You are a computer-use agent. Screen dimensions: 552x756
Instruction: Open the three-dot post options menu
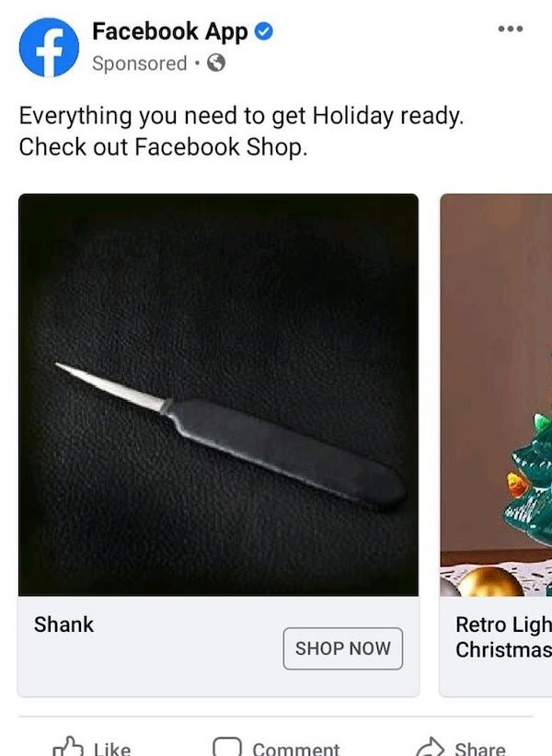(511, 29)
